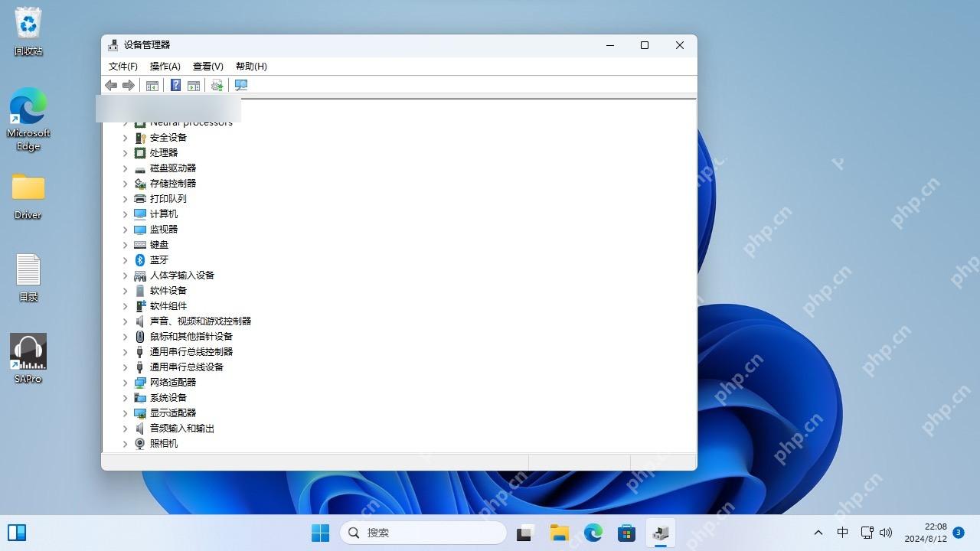Toggle the show/hide action pane toolbar icon
The width and height of the screenshot is (980, 551).
pos(194,86)
